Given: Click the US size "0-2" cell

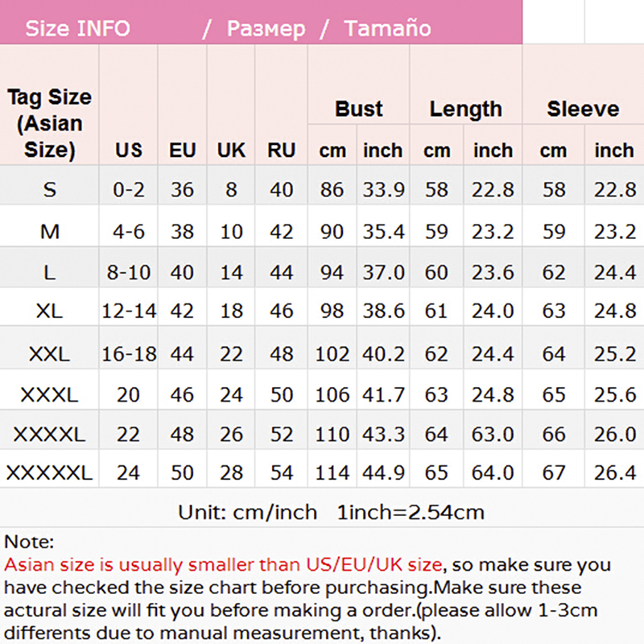Looking at the screenshot, I should 129,190.
